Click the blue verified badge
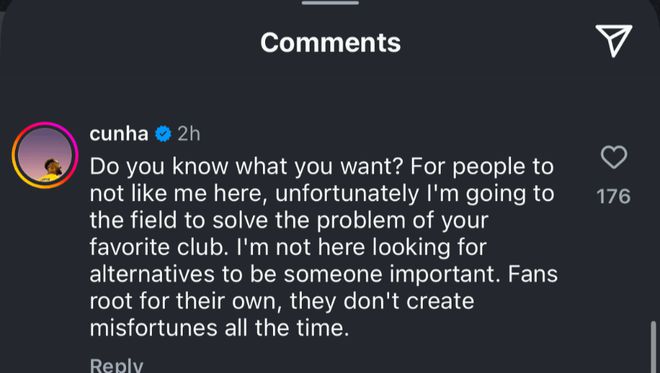The image size is (660, 373). click(x=163, y=134)
